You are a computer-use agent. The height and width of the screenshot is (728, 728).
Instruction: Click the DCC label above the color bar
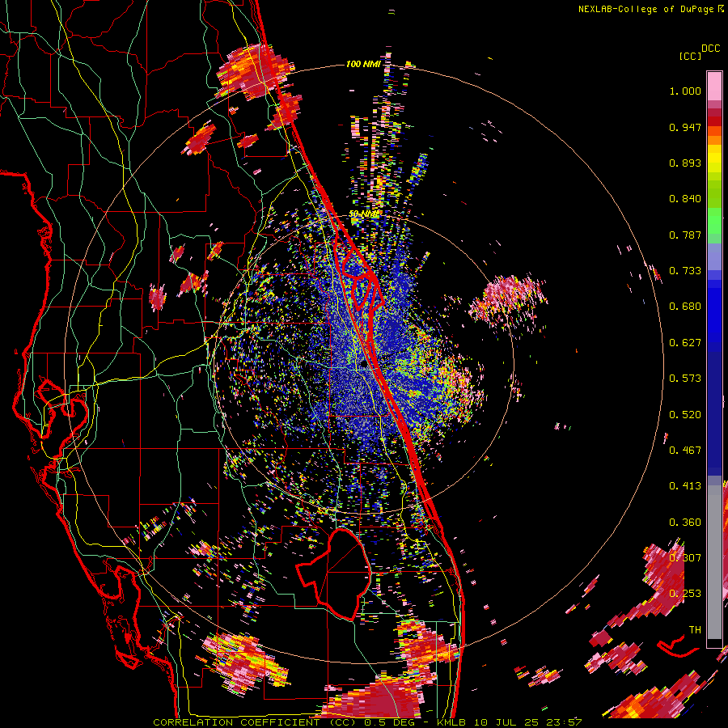[711, 49]
